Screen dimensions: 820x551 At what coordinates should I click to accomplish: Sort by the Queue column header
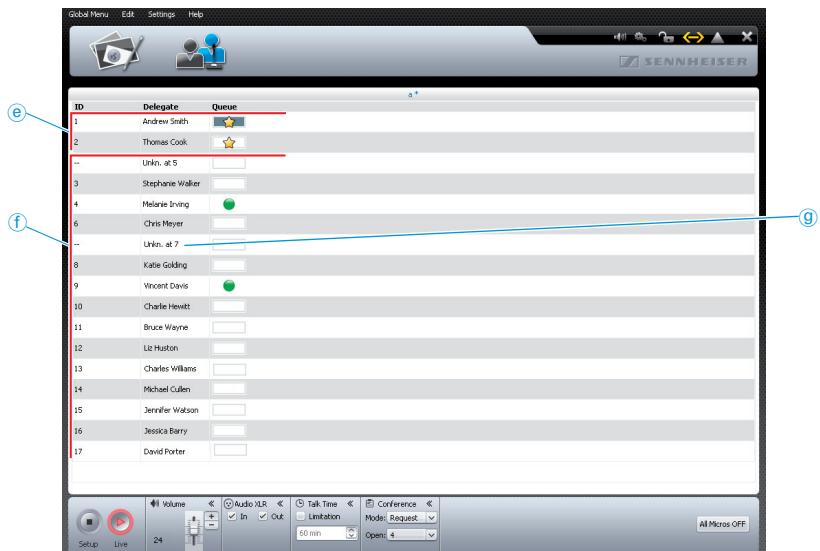[224, 107]
